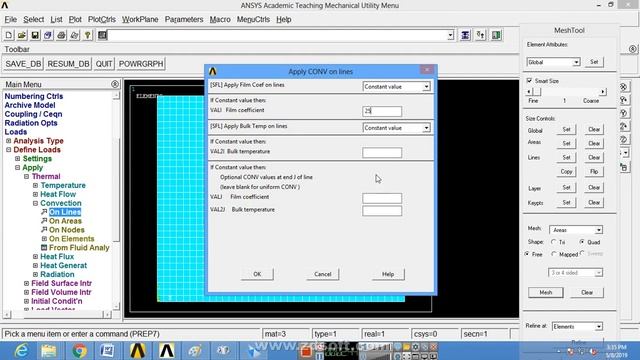
Task: Expand the Analysis Type tree node
Action: tap(9, 141)
